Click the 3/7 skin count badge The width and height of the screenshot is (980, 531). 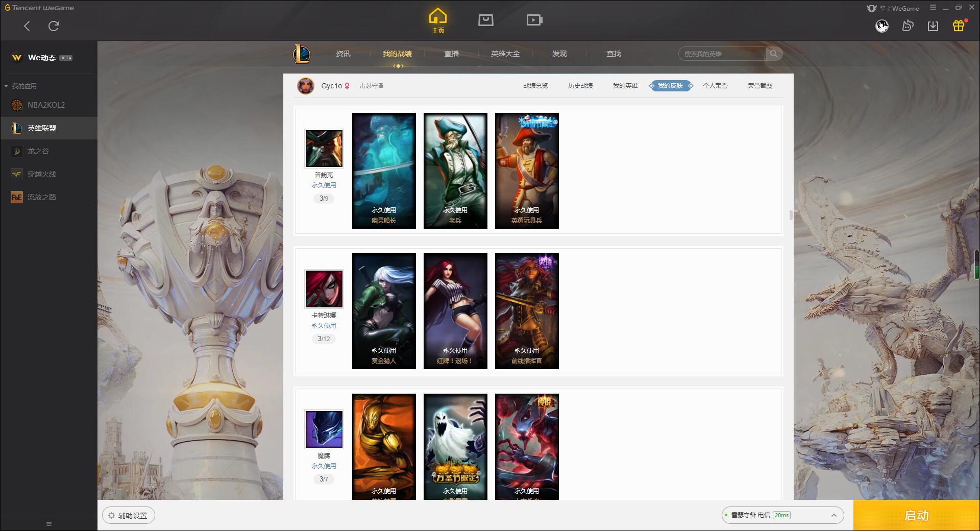pyautogui.click(x=324, y=479)
